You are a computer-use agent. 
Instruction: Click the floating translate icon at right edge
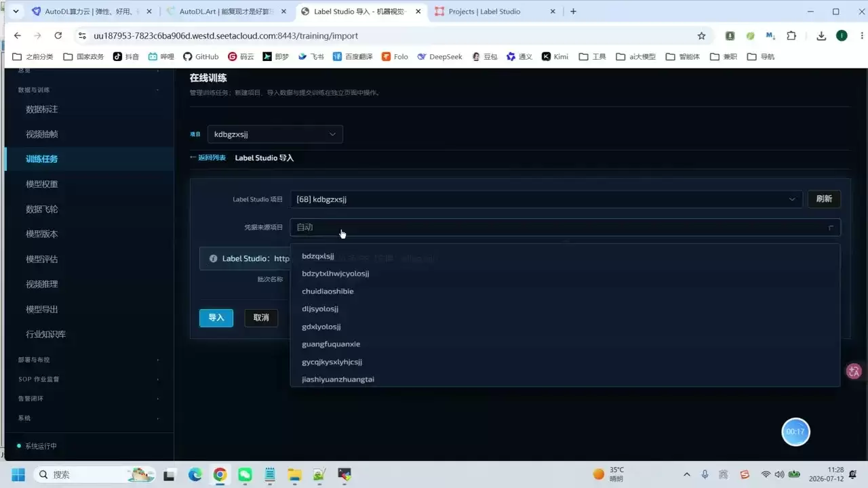click(854, 371)
